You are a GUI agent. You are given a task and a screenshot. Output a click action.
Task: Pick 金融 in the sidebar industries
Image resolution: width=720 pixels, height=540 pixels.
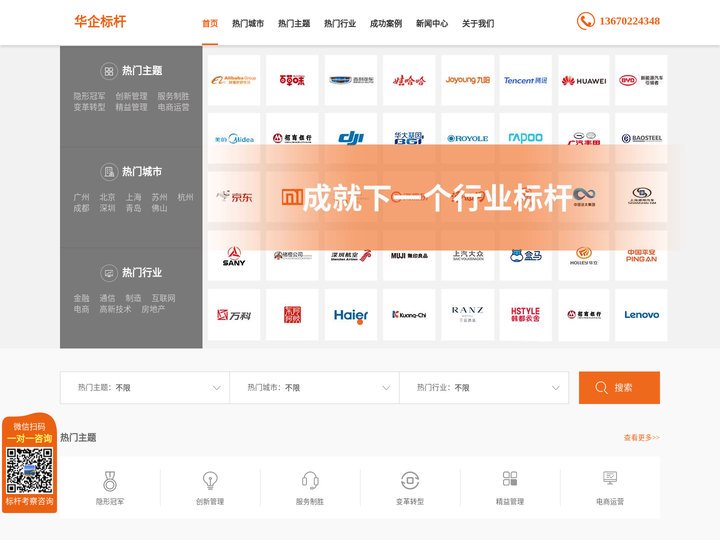[81, 298]
